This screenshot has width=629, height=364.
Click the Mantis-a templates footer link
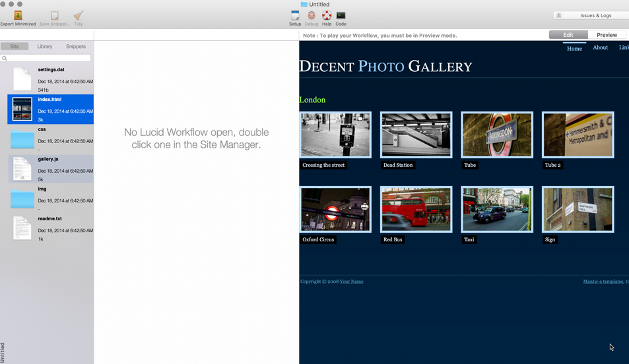point(603,282)
